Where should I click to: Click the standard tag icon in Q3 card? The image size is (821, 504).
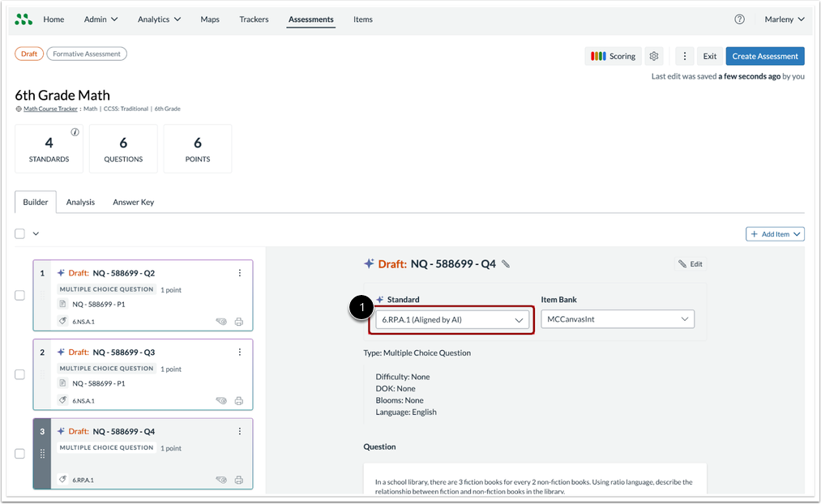[x=63, y=400]
